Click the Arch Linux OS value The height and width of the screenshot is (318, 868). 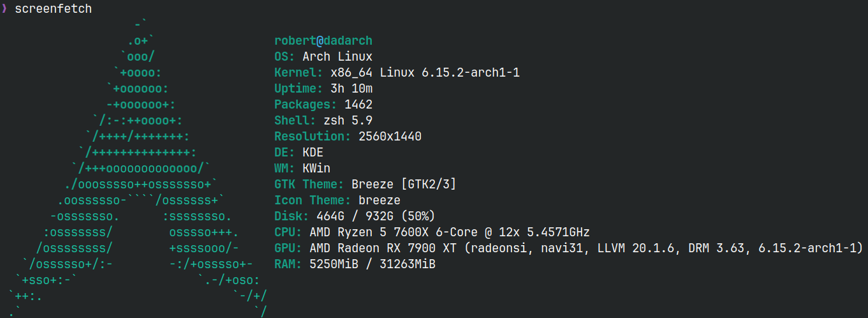[337, 56]
